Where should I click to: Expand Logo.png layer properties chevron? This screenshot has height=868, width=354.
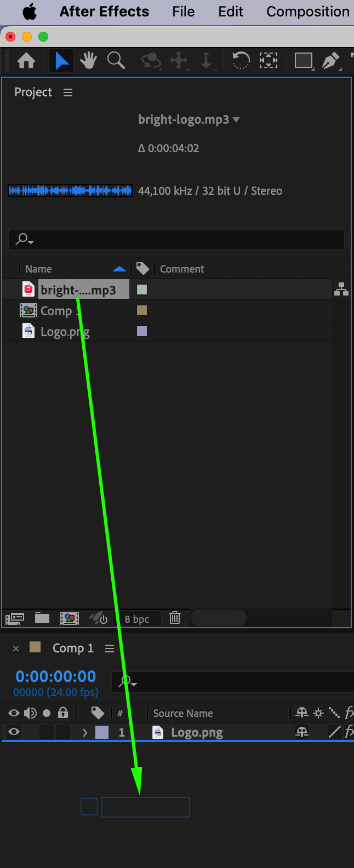coord(85,732)
